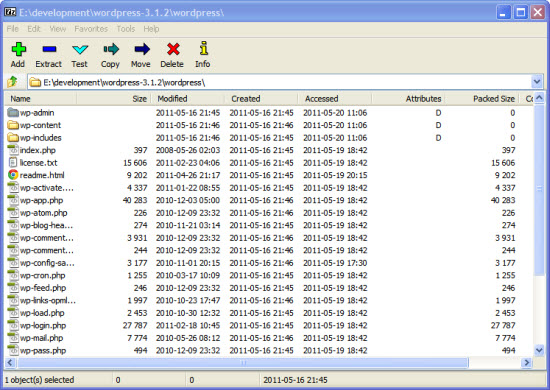This screenshot has height=390, width=550.
Task: Open the View menu
Action: [58, 29]
